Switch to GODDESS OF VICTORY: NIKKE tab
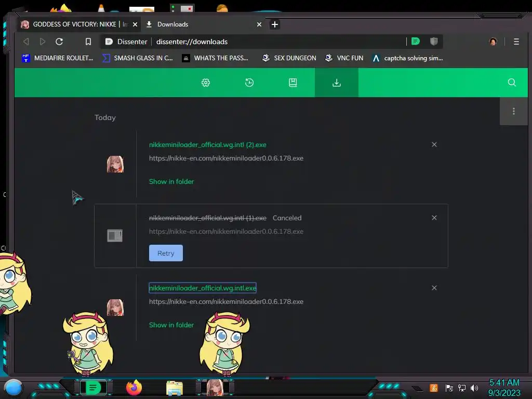The height and width of the screenshot is (399, 532). point(79,24)
